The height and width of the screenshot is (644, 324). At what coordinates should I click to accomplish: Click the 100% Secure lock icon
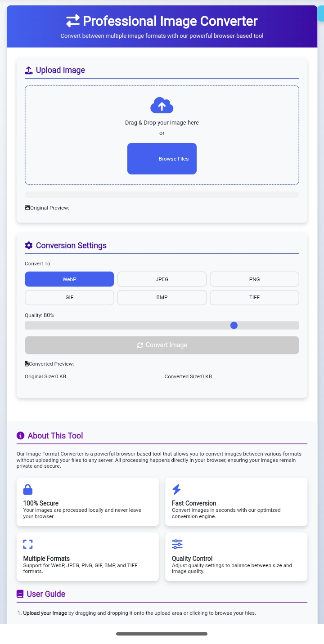[x=28, y=489]
